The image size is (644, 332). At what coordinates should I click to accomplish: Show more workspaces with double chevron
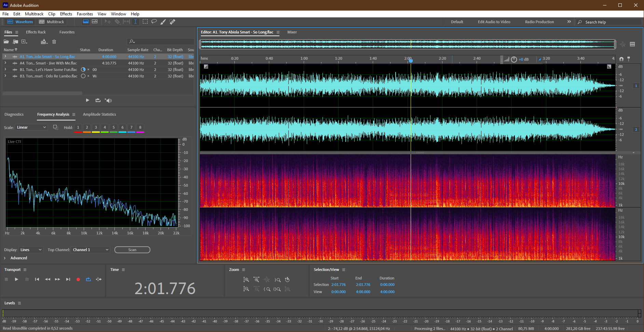569,21
